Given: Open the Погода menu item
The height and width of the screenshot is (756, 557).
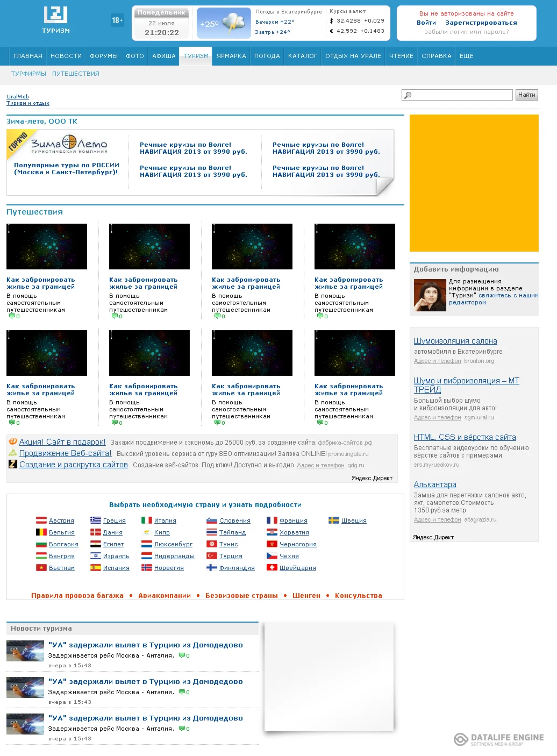Looking at the screenshot, I should pyautogui.click(x=267, y=56).
